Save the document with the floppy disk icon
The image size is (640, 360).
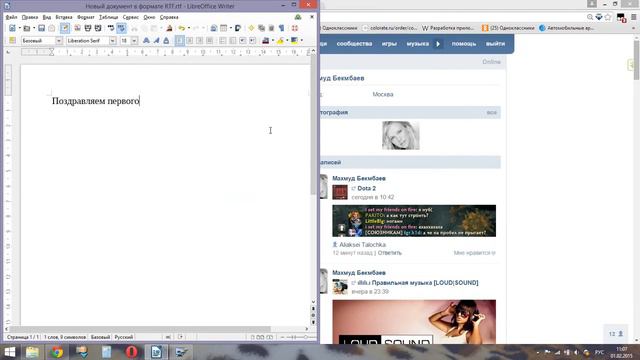[x=41, y=28]
